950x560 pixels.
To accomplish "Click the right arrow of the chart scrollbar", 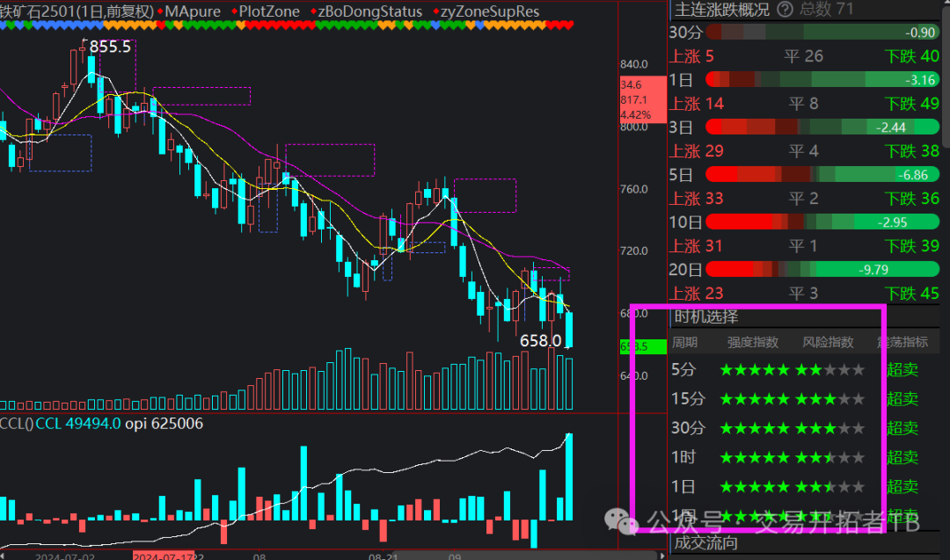I will 662,555.
